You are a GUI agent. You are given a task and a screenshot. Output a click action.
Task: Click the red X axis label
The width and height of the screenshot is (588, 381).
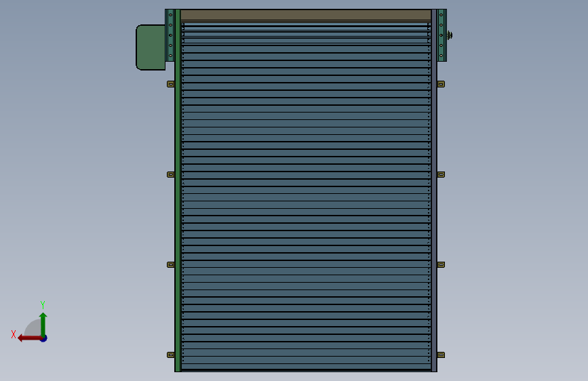click(14, 334)
